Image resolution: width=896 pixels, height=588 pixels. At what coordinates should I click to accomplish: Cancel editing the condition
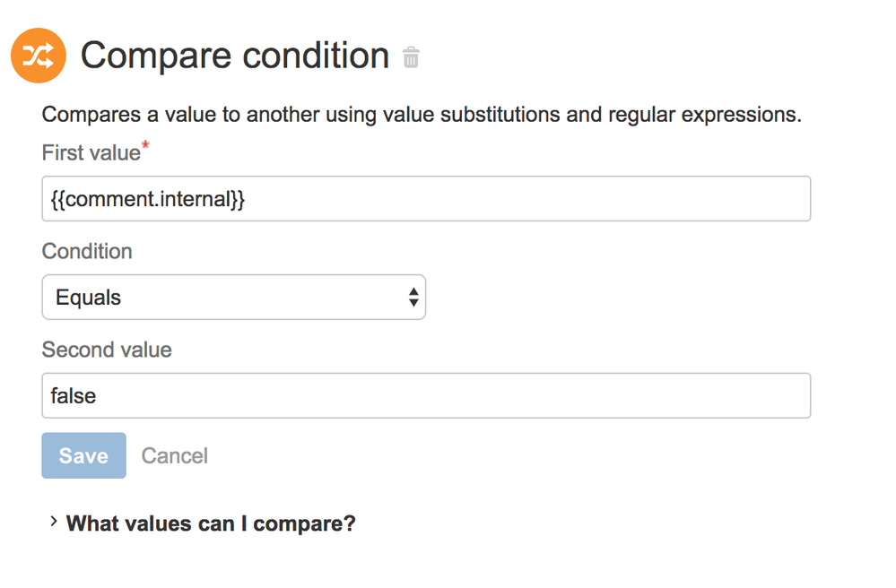(x=175, y=455)
